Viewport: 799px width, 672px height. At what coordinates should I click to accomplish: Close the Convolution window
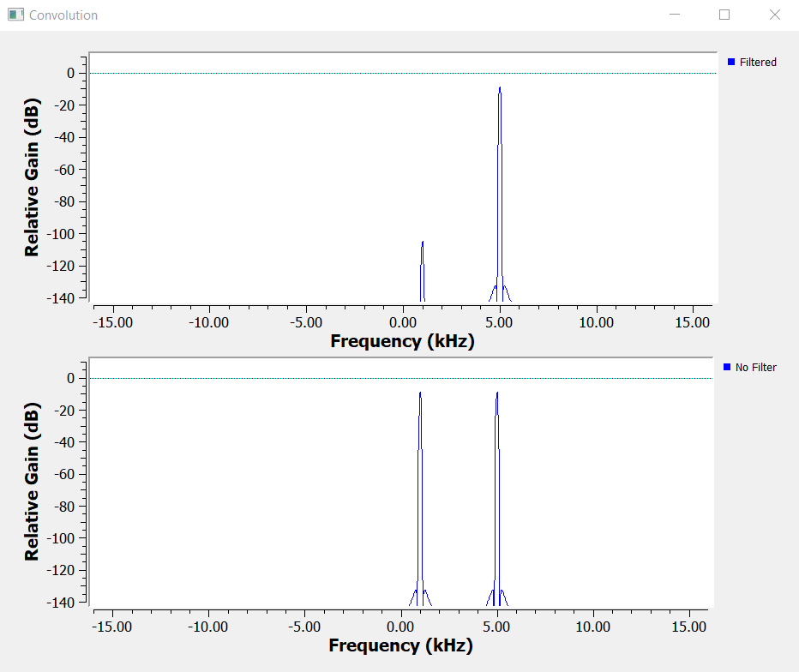[x=774, y=15]
